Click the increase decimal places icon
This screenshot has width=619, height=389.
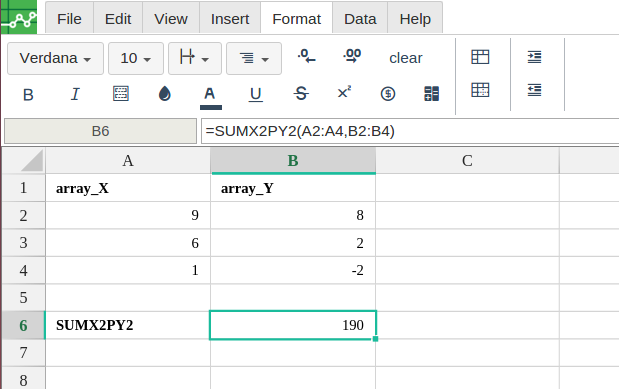pos(352,57)
